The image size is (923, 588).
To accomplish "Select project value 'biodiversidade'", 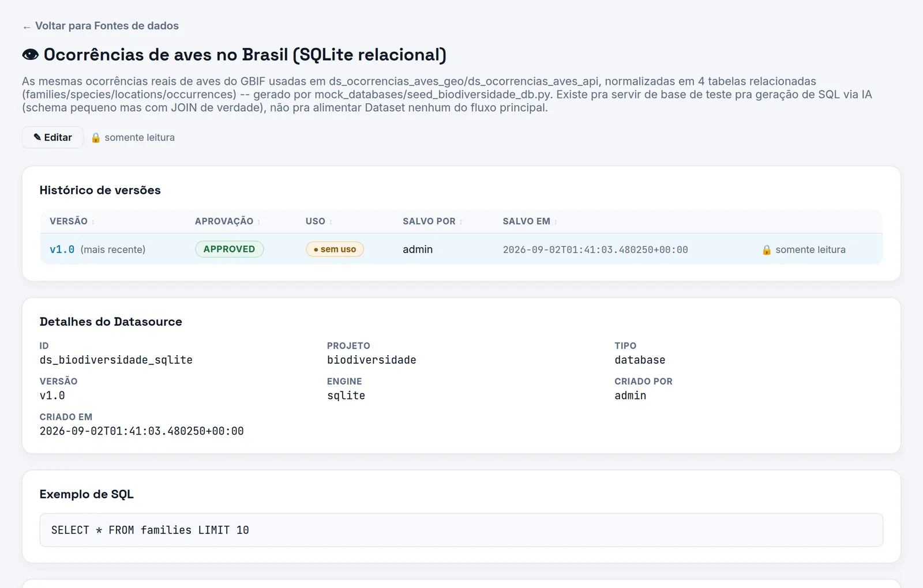I will (x=372, y=360).
